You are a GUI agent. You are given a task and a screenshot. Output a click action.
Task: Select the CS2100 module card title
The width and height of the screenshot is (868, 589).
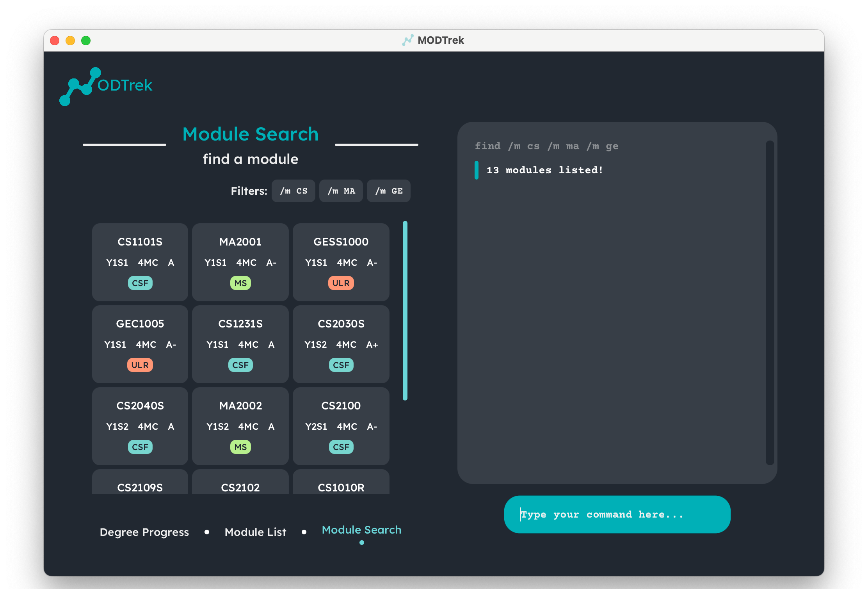tap(341, 406)
